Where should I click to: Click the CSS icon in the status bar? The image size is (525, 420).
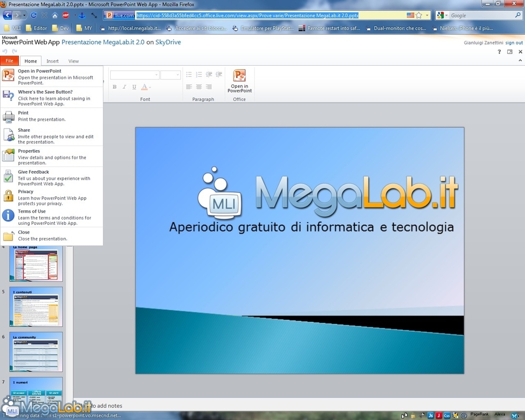coord(447,416)
